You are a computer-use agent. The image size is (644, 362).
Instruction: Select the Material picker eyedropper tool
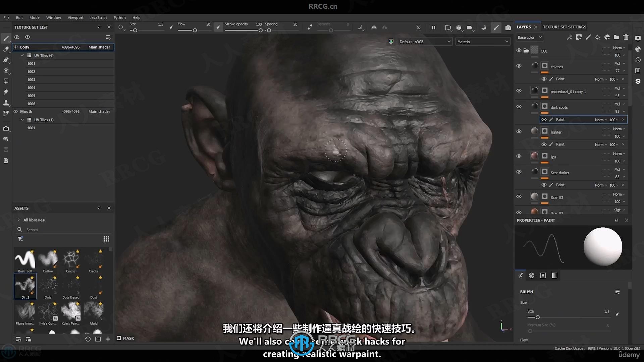6,114
